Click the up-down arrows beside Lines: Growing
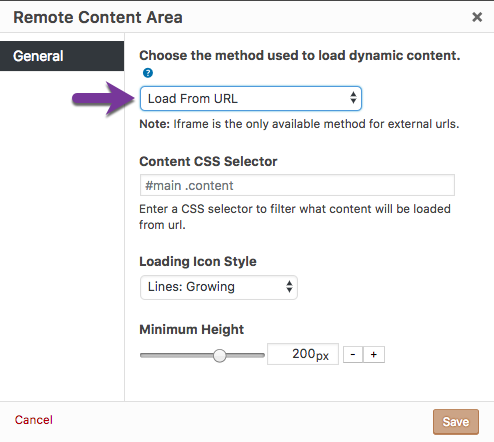 point(289,287)
